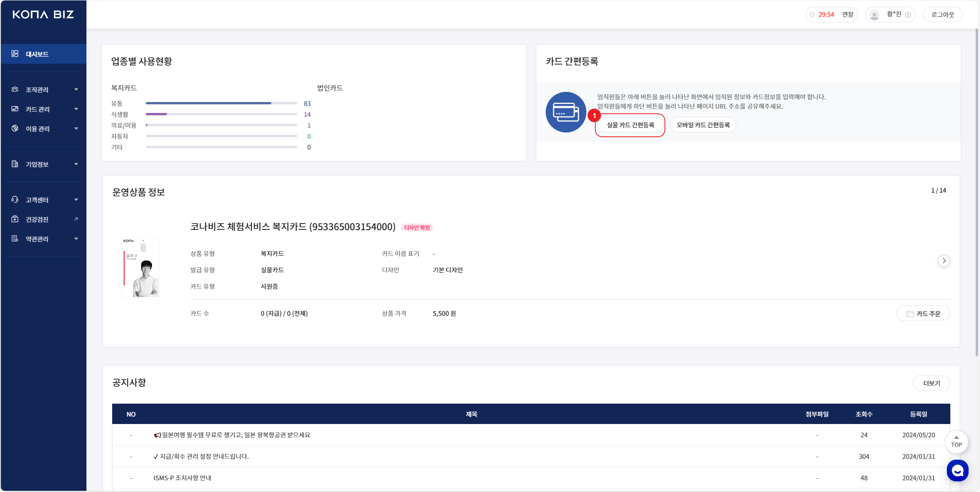
Task: Expand the 이용 관리 dropdown arrow
Action: (76, 129)
